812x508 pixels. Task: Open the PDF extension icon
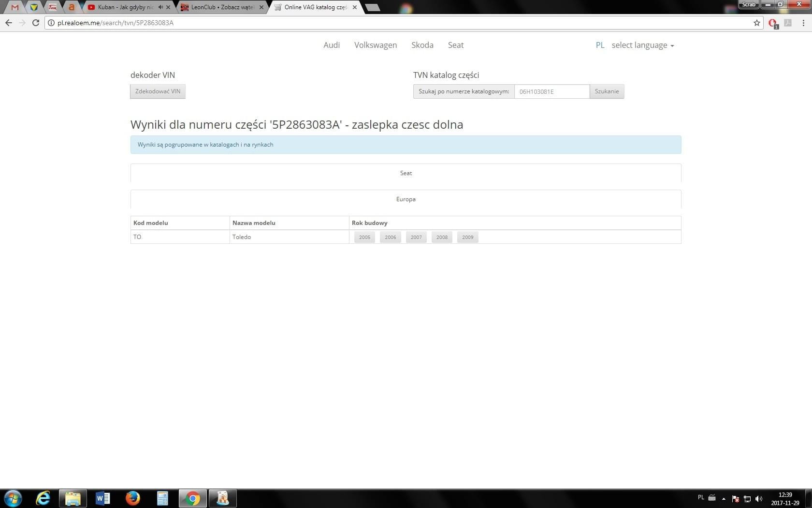[x=788, y=23]
